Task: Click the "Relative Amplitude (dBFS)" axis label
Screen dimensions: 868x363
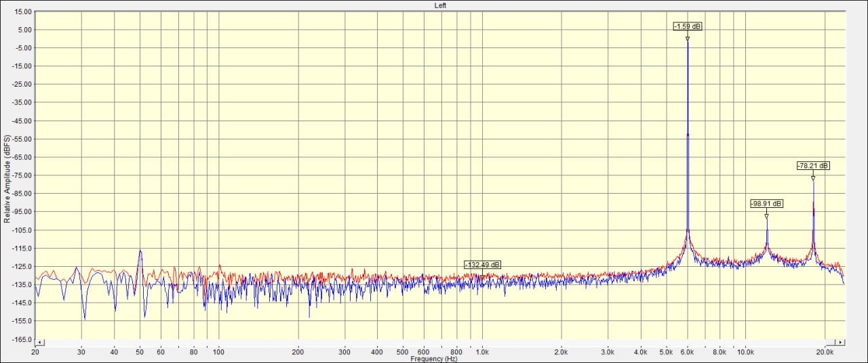Action: (x=7, y=179)
